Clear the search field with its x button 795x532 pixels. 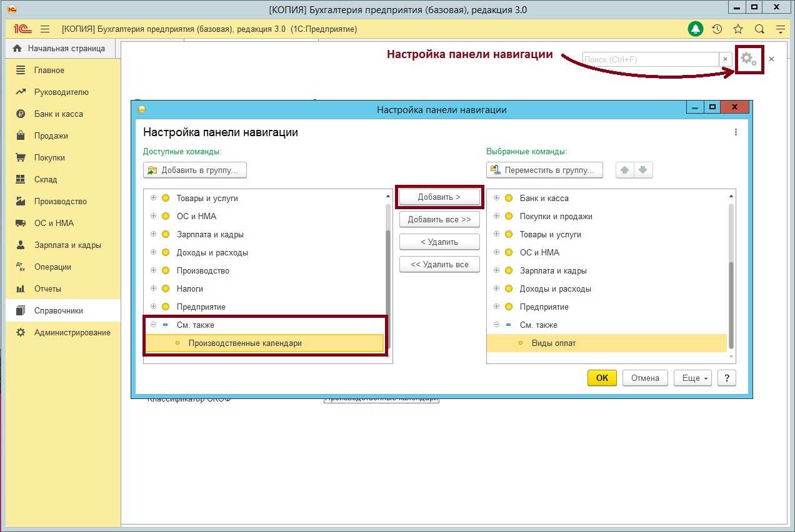coord(725,59)
